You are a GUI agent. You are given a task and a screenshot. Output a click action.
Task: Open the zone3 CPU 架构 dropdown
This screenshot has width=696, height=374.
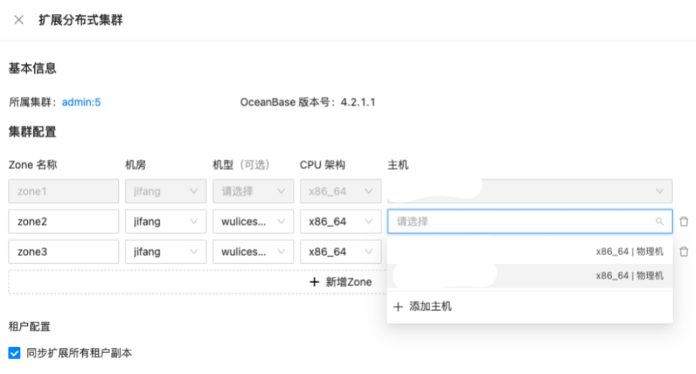click(340, 252)
